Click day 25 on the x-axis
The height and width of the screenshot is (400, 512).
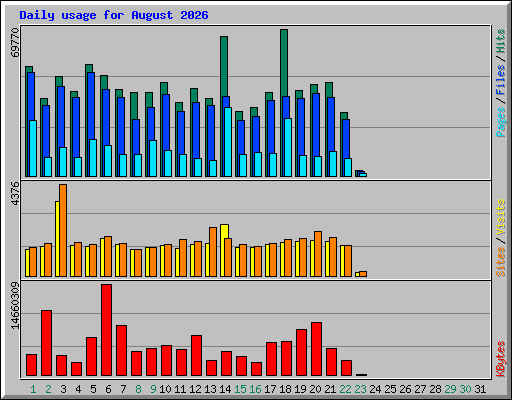(x=390, y=389)
